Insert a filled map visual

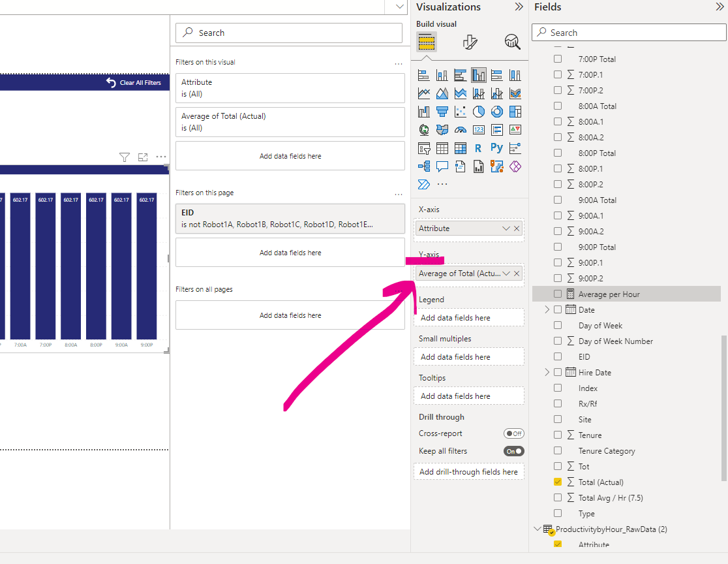coord(442,130)
